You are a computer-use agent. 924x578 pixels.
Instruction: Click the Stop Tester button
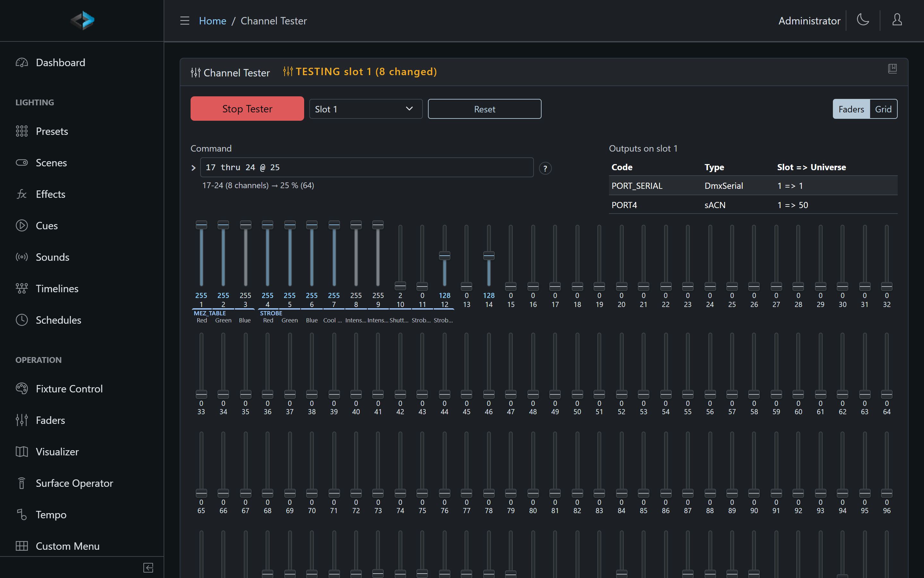pyautogui.click(x=247, y=109)
